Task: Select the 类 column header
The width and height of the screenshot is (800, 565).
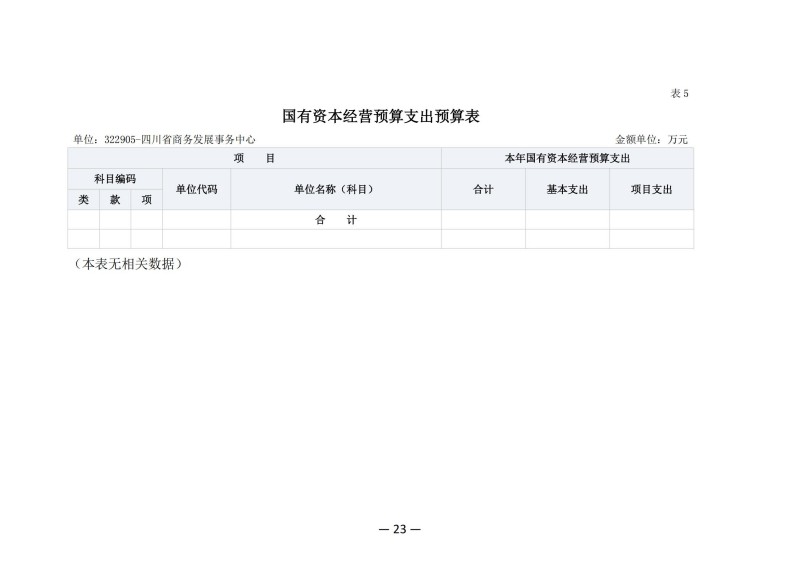Action: 83,199
